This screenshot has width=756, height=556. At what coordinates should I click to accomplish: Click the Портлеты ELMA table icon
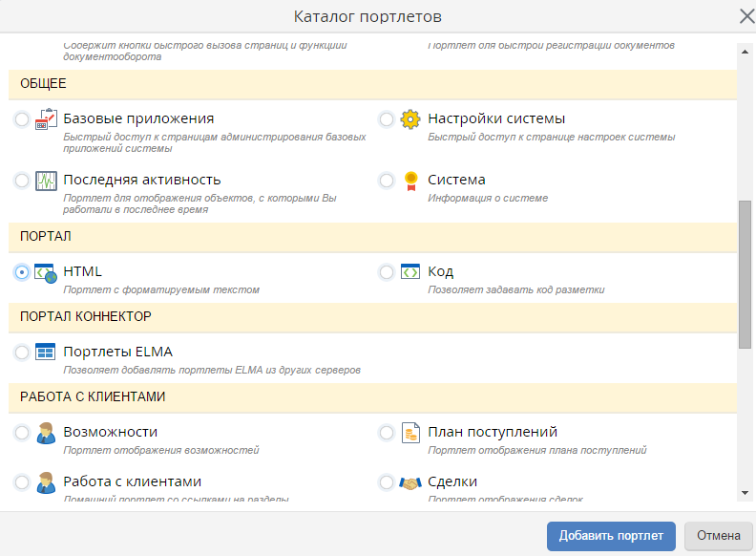click(46, 353)
